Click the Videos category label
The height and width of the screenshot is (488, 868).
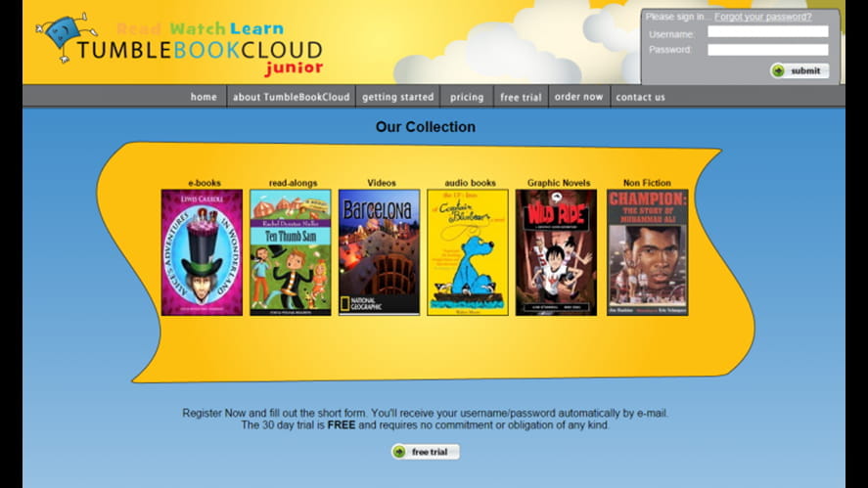[382, 183]
